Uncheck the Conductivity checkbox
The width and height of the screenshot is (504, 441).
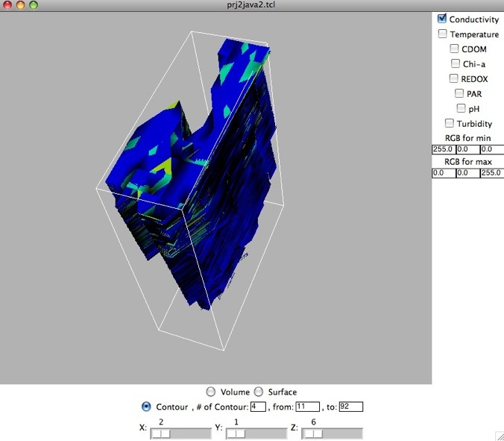coord(442,19)
